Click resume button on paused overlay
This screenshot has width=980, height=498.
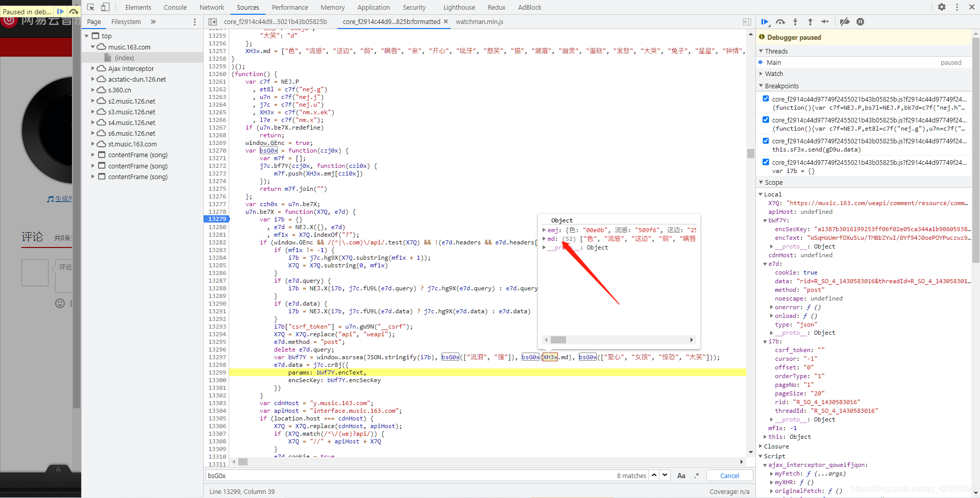pos(60,11)
